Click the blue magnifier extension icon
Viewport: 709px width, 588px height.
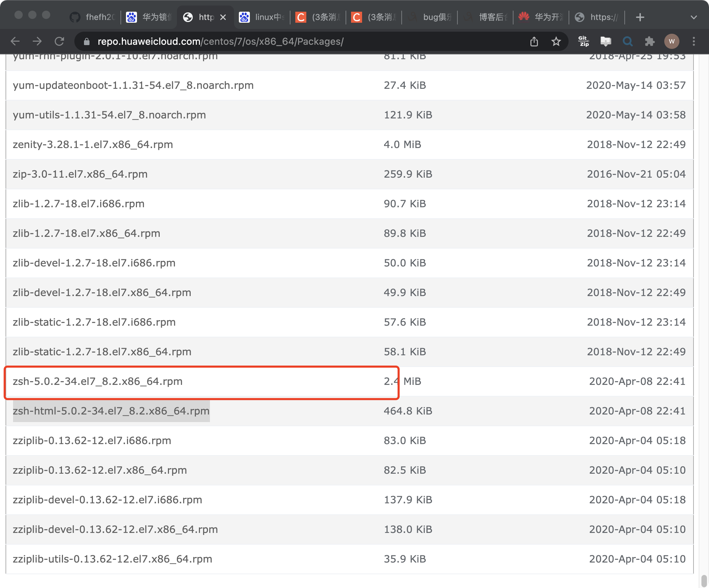point(628,41)
